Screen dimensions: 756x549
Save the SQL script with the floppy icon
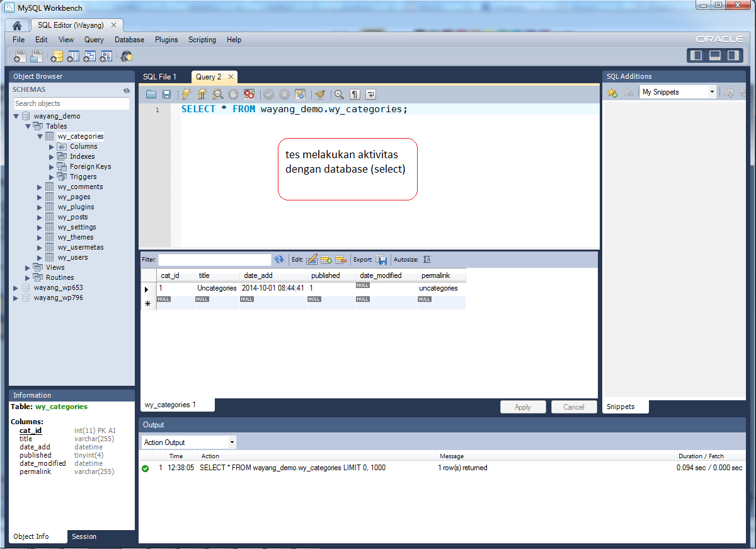coord(167,95)
